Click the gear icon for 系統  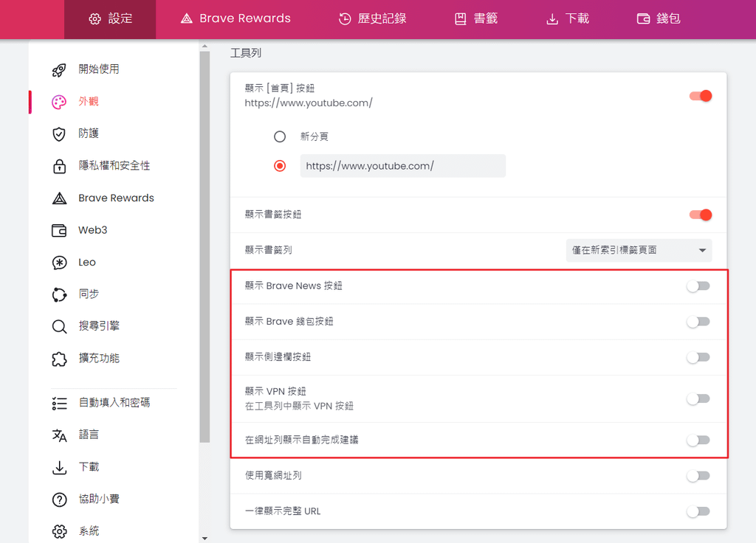pyautogui.click(x=59, y=531)
